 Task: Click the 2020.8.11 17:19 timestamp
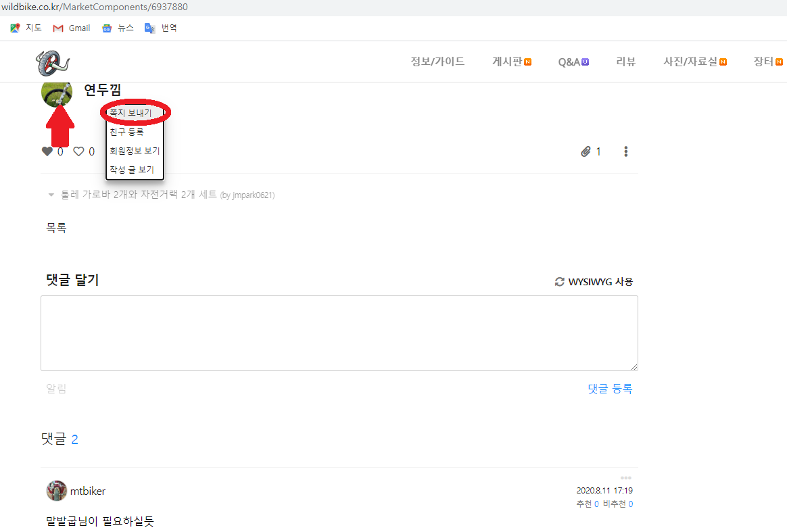(x=604, y=490)
